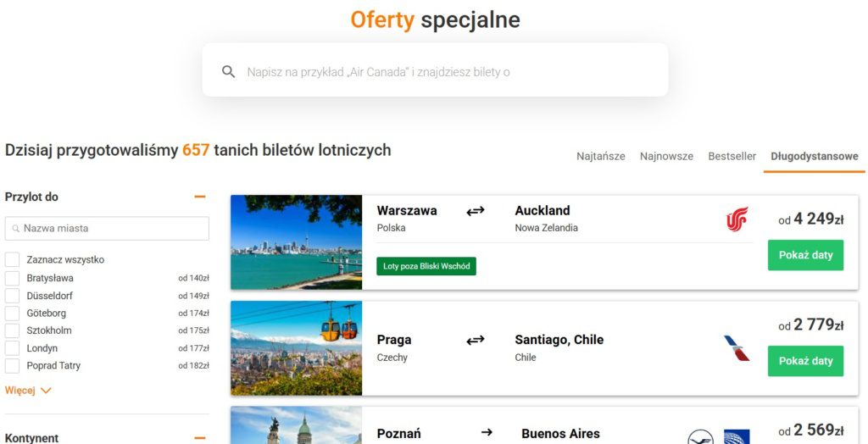Image resolution: width=868 pixels, height=444 pixels.
Task: Click Pokaż daty for Warszawa–Auckland
Action: point(805,255)
